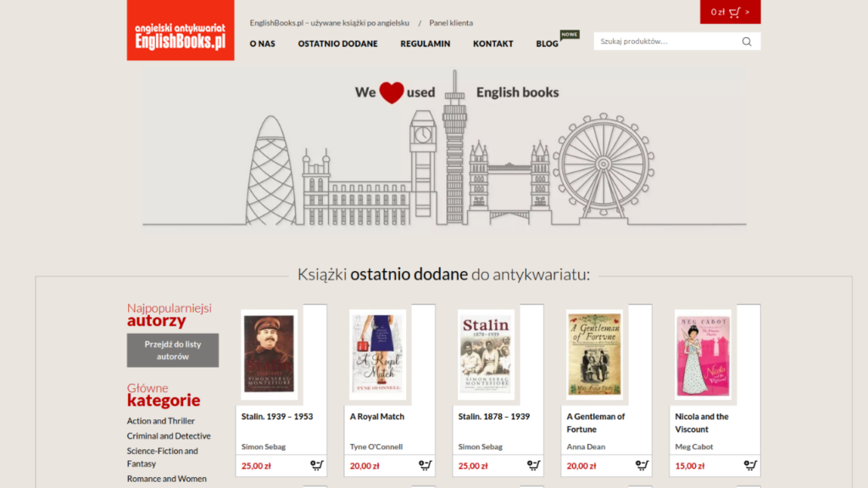Open the KONTAKT page

click(x=493, y=44)
